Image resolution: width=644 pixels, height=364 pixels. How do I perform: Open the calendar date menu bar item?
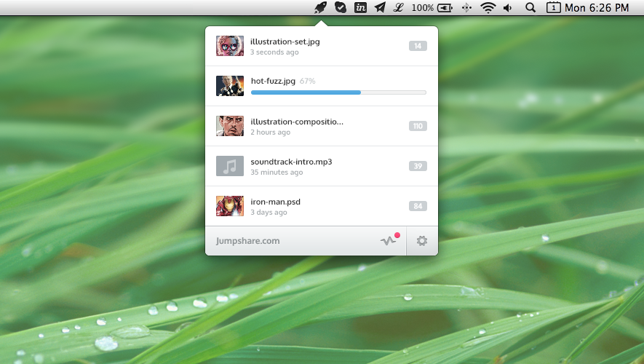click(x=553, y=8)
